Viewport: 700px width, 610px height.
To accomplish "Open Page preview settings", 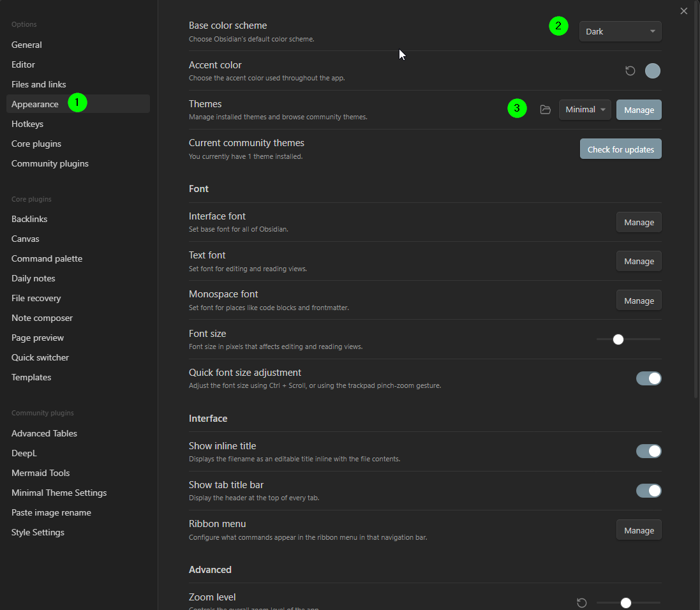I will click(78, 338).
